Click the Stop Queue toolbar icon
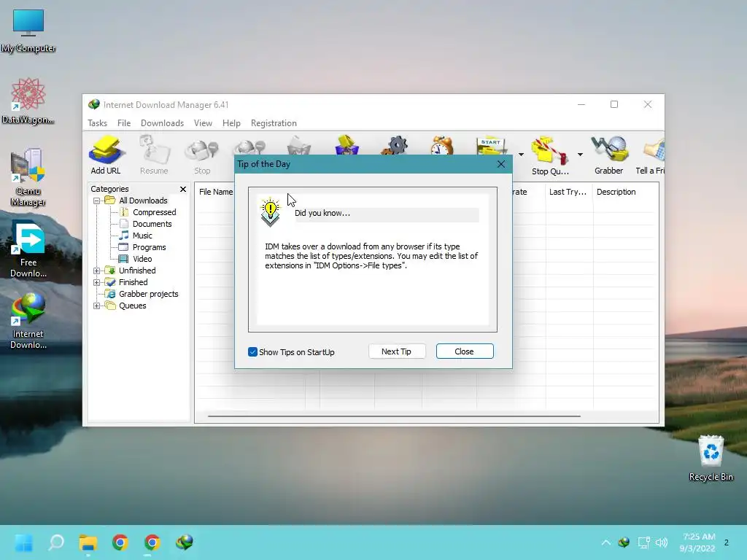 coord(550,155)
